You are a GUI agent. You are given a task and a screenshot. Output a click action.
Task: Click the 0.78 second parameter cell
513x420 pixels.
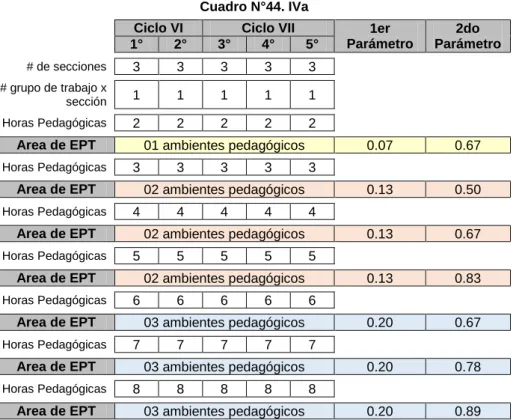(468, 367)
